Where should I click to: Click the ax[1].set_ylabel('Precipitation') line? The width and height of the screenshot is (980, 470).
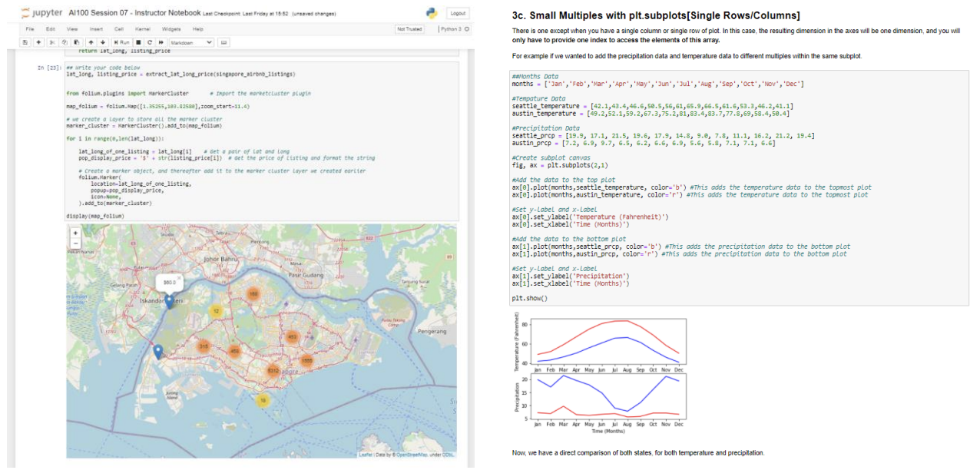[571, 276]
